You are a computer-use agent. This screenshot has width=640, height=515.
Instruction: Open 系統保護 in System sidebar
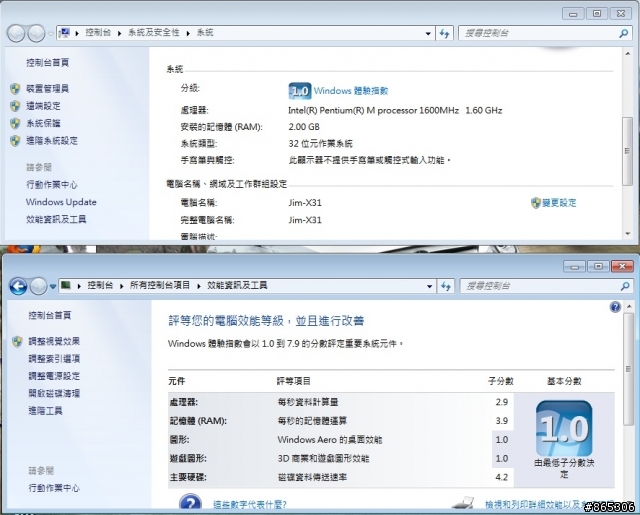(x=43, y=123)
